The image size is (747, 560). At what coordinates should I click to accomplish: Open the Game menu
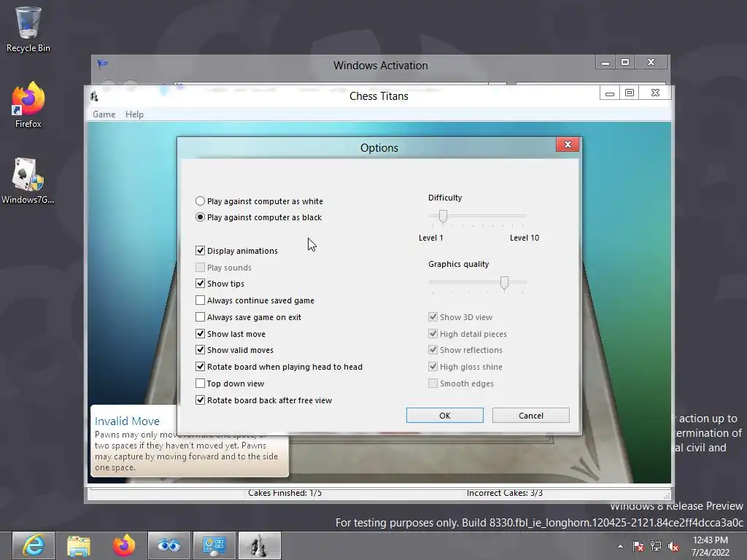pyautogui.click(x=104, y=114)
